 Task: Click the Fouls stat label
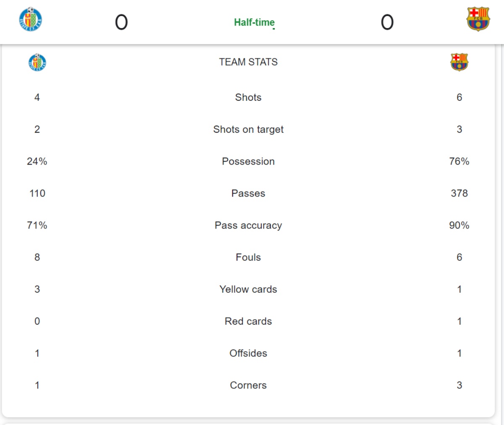coord(248,257)
